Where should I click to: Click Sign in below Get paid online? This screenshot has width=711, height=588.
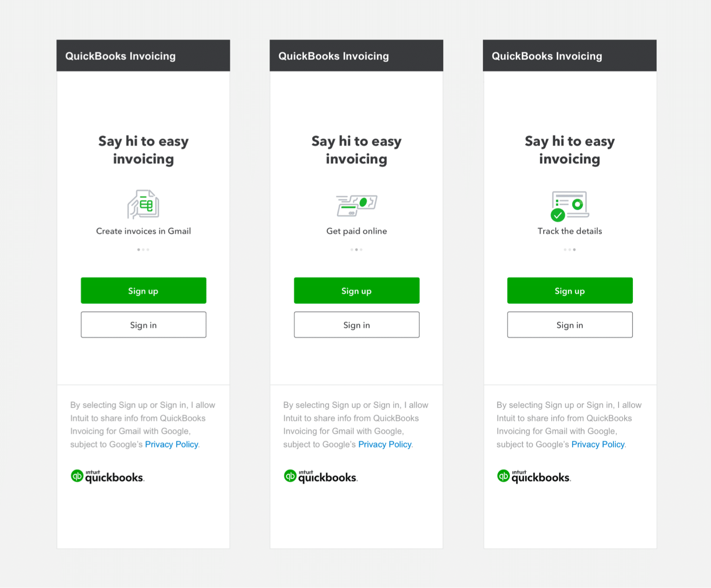pos(357,324)
